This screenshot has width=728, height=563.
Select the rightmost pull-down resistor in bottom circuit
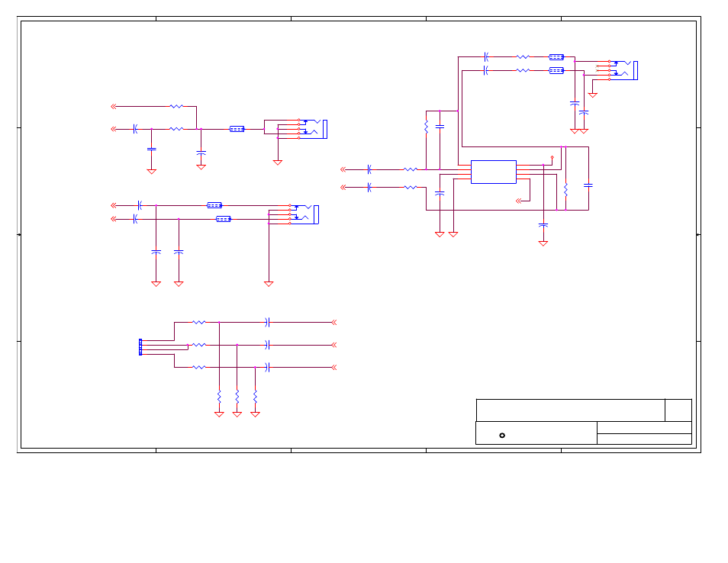(x=255, y=397)
